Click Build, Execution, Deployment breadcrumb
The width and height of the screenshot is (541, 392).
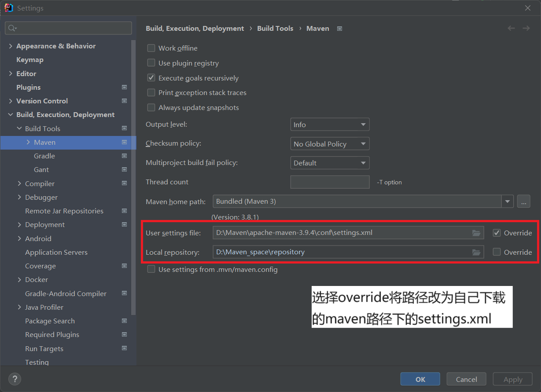[195, 28]
